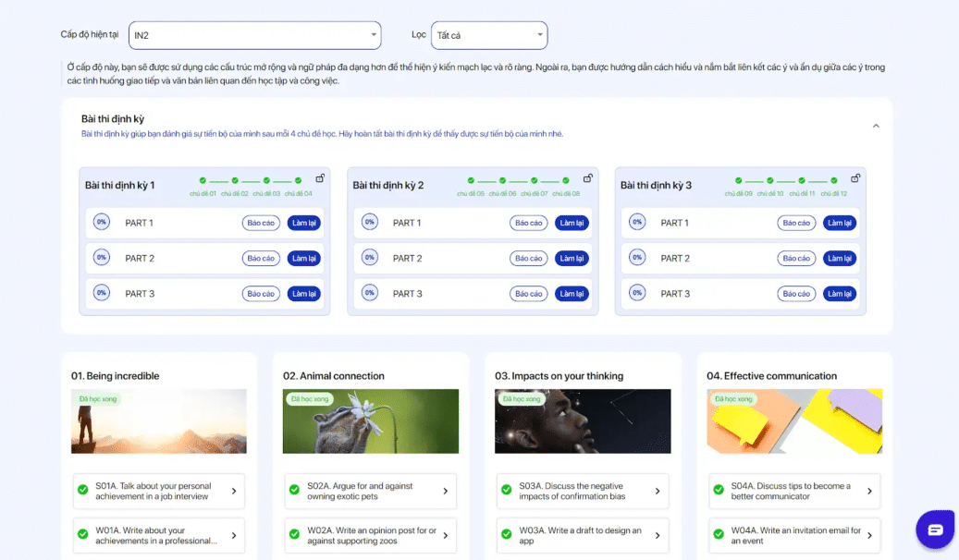Collapse the Bài thi định kỳ section

point(876,126)
